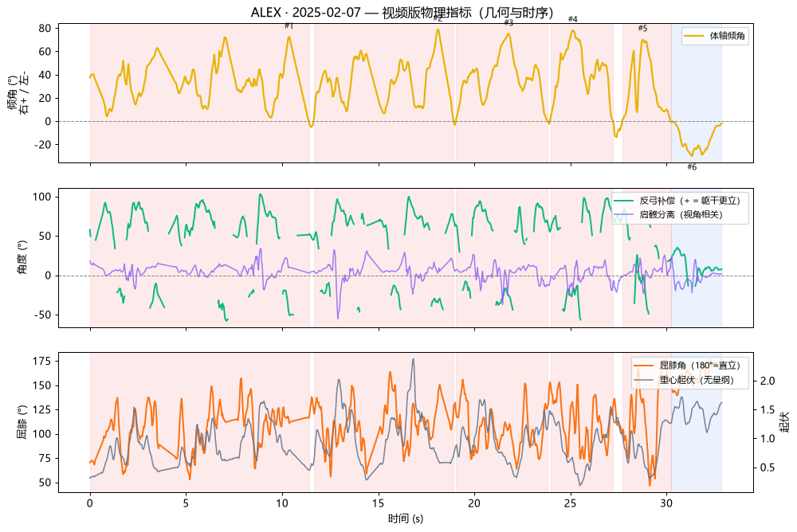The height and width of the screenshot is (532, 797).
Task: Click the "15" tick on the time axis
Action: (378, 503)
